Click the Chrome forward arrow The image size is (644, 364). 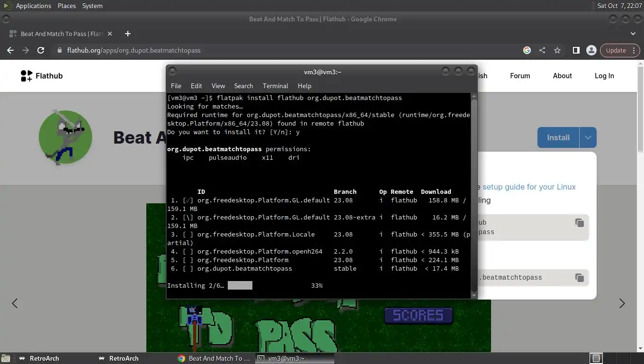click(x=26, y=50)
